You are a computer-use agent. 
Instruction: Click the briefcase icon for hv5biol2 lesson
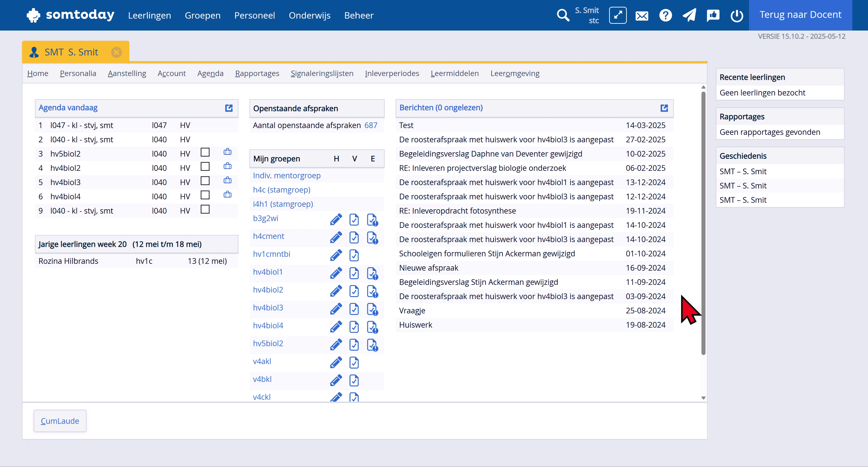pyautogui.click(x=227, y=152)
